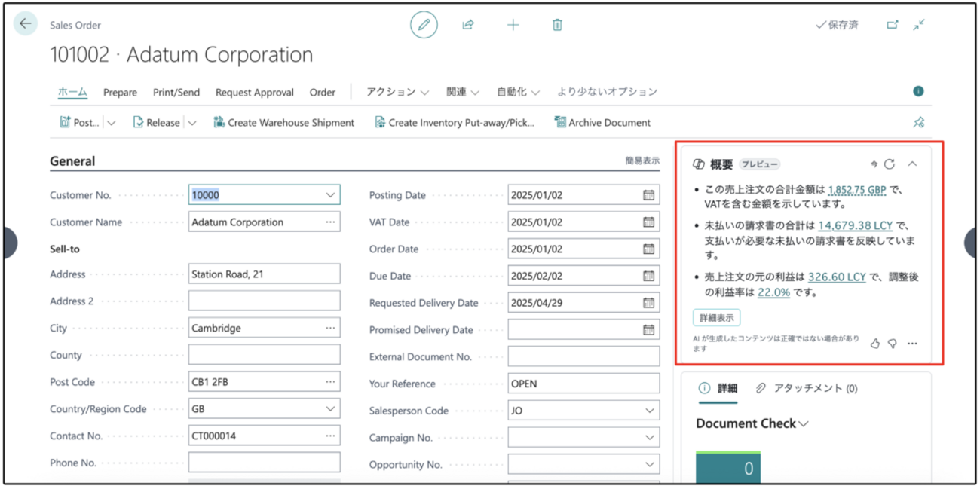Viewport: 980px width, 489px height.
Task: Click the pencil edit icon
Action: [424, 25]
